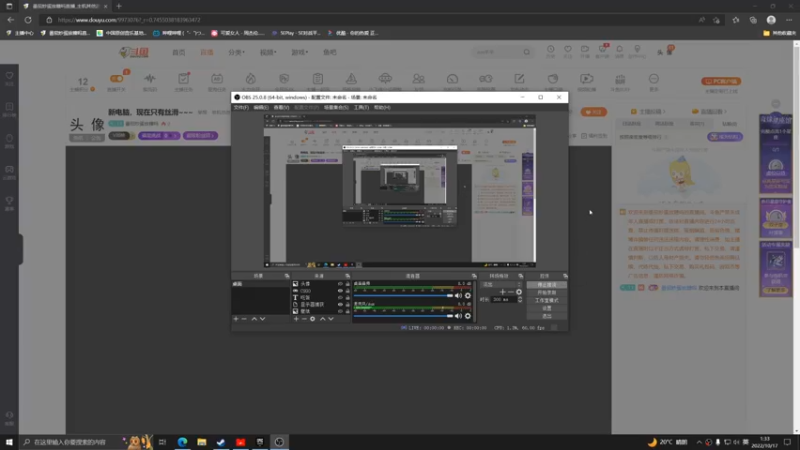The height and width of the screenshot is (450, 800).
Task: Enable studio mode in OBS controls
Action: pyautogui.click(x=546, y=301)
